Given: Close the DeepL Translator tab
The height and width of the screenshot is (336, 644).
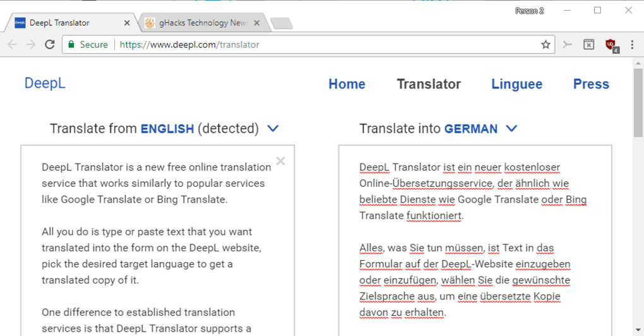Looking at the screenshot, I should 127,23.
